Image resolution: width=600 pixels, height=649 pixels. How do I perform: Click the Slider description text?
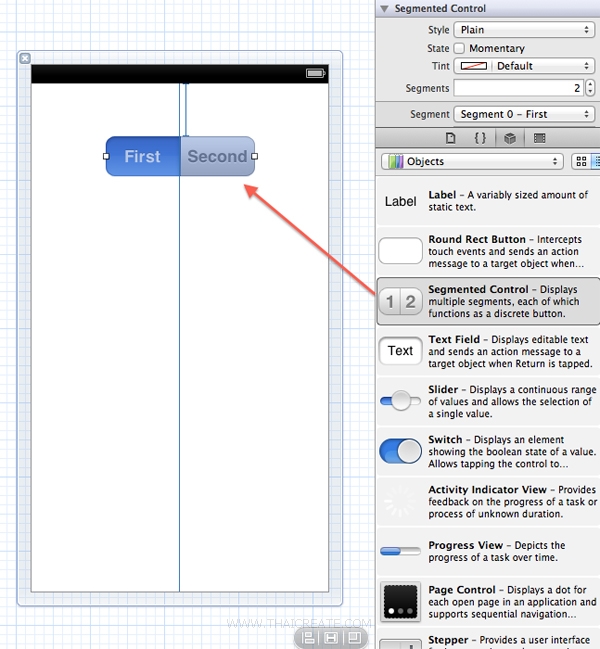tap(512, 401)
